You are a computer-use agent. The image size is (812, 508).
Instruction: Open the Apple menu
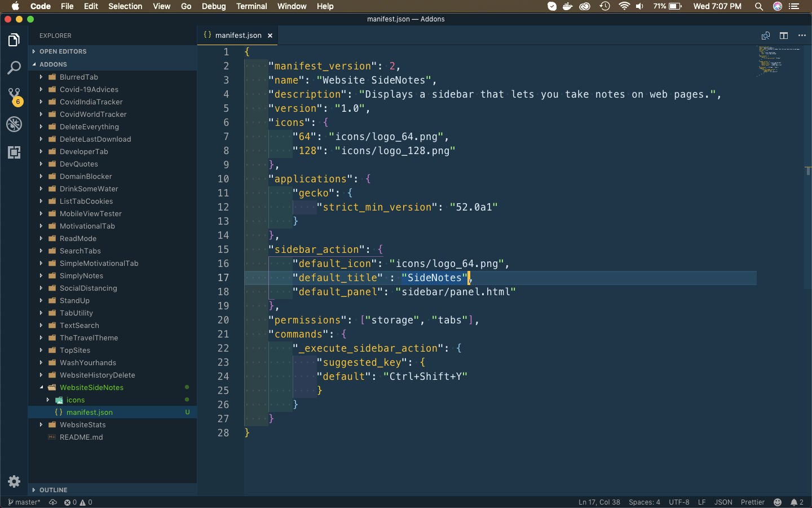(15, 6)
